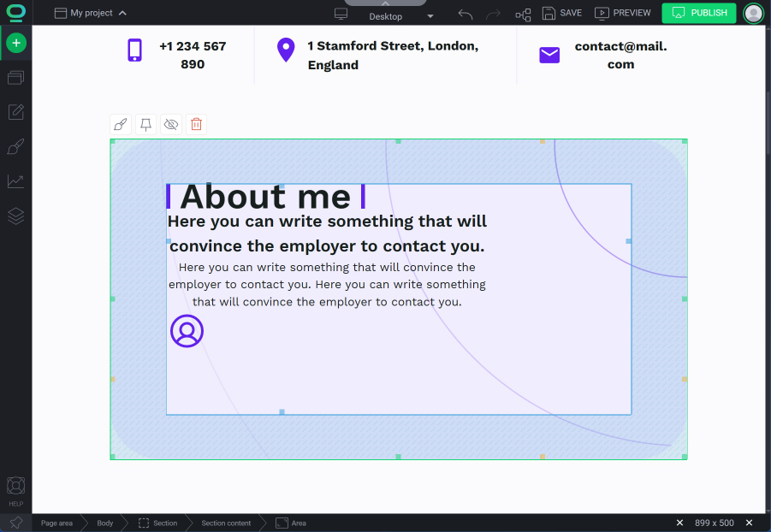Image resolution: width=771 pixels, height=532 pixels.
Task: Open the pages panel icon in sidebar
Action: (x=15, y=77)
